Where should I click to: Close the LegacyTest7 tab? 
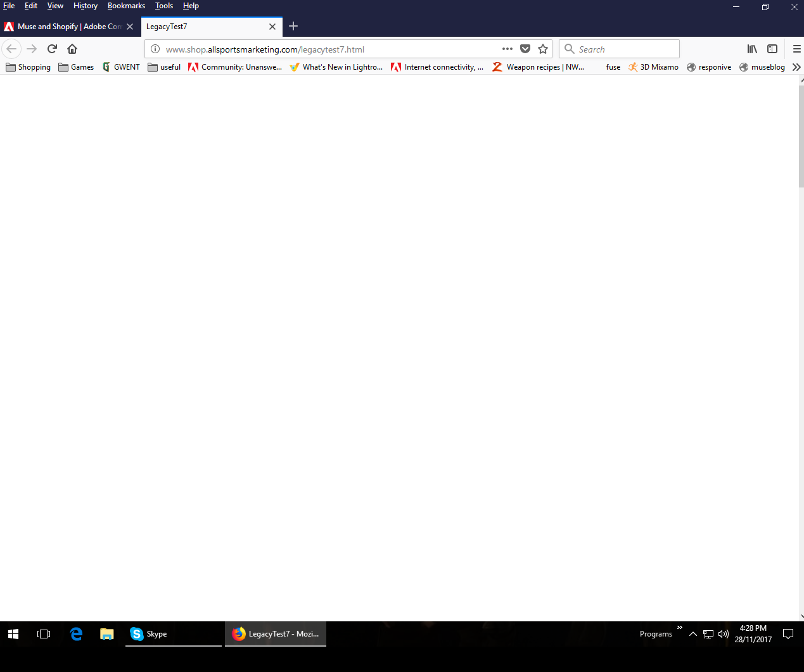pos(272,27)
